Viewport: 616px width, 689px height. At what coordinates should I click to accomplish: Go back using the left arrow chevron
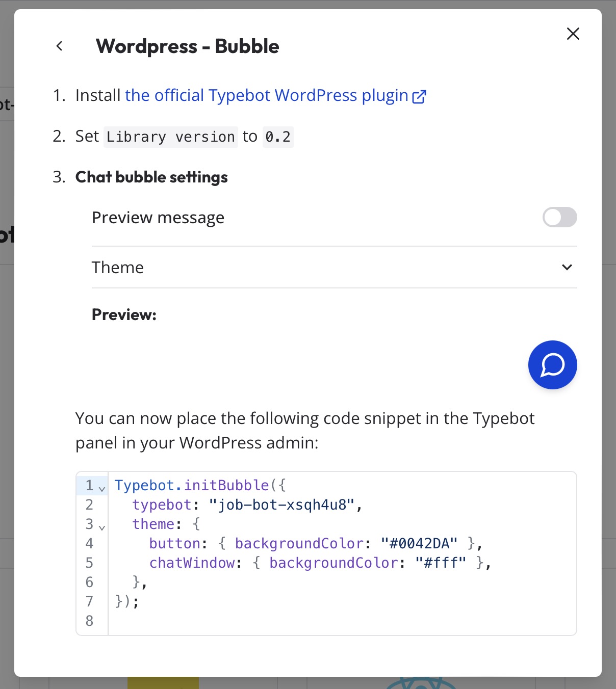[x=59, y=46]
